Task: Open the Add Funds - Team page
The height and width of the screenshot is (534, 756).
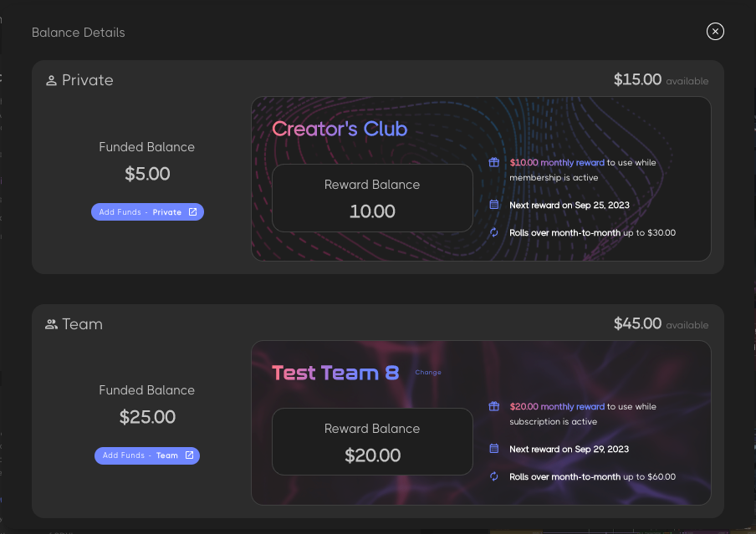Action: click(x=147, y=455)
